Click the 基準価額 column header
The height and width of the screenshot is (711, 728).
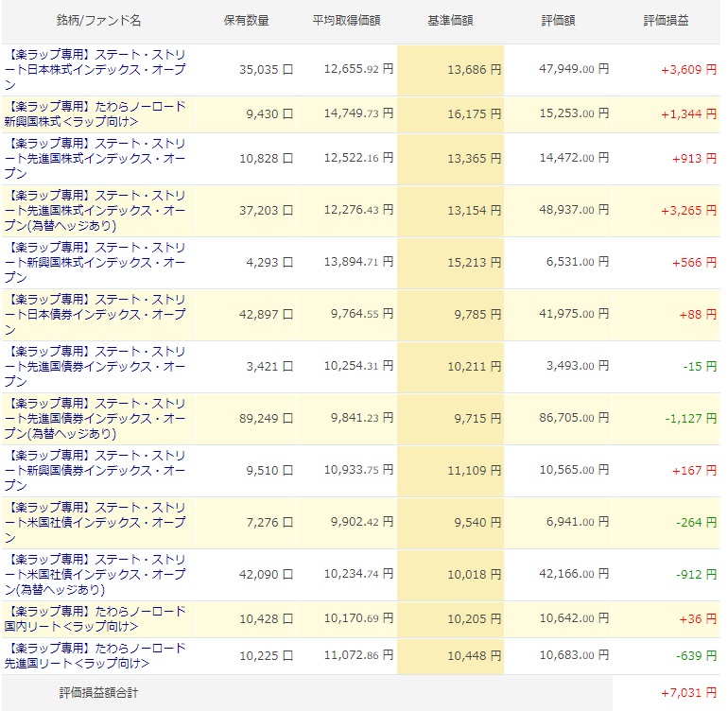coord(450,21)
